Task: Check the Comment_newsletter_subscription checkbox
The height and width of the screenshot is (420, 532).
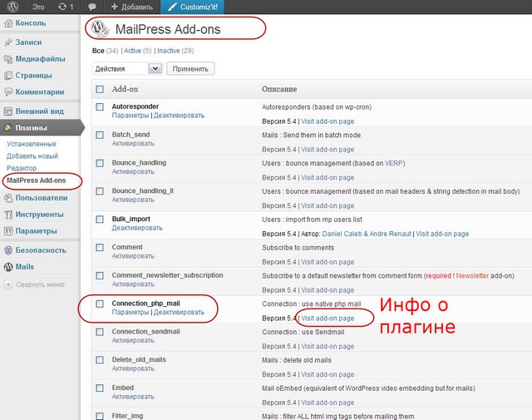Action: pos(100,275)
